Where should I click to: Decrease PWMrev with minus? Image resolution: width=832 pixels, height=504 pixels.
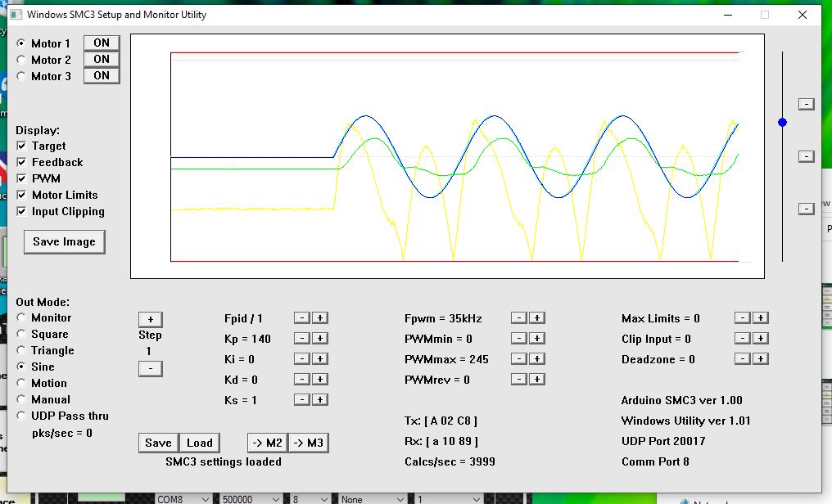tap(519, 380)
